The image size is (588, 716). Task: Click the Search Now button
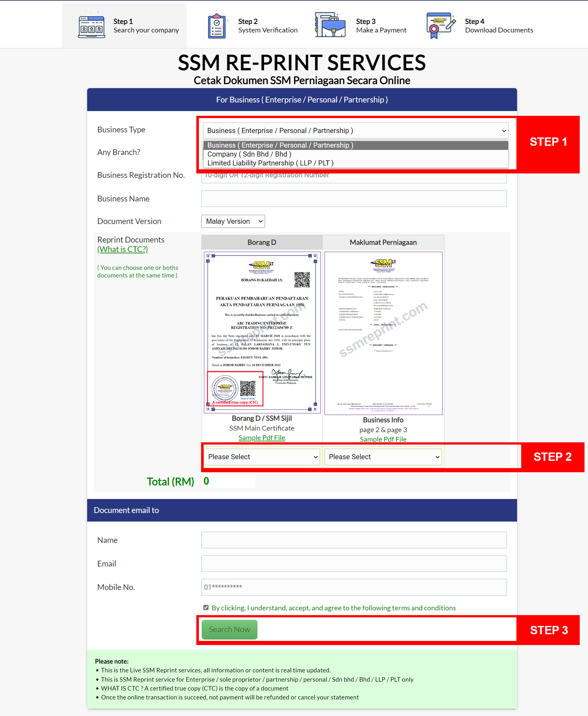point(229,630)
